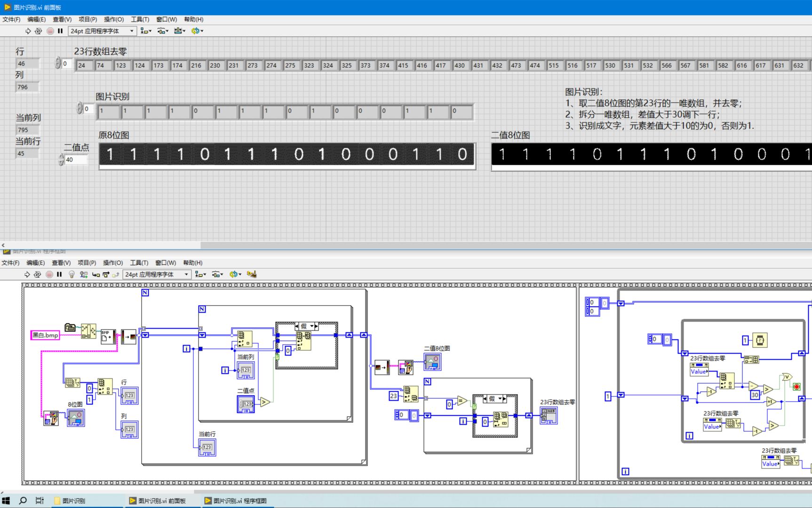Click 当前行 indicator terminal on diagram
812x508 pixels.
click(x=207, y=447)
